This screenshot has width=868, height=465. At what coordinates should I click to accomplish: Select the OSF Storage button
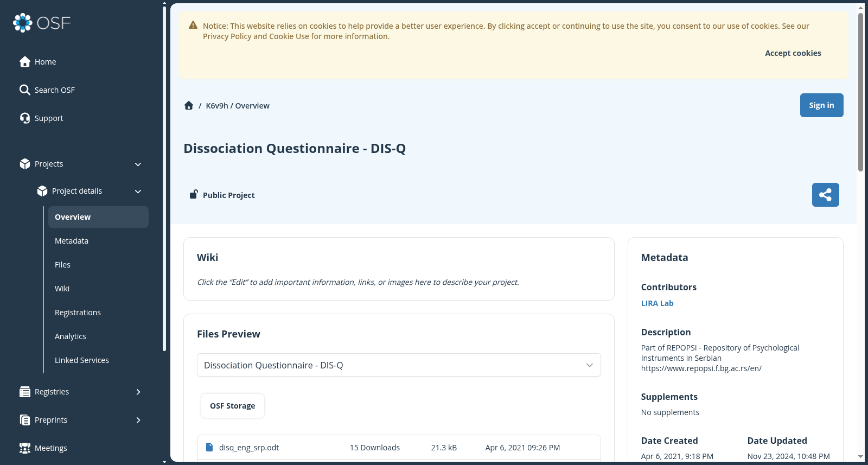pyautogui.click(x=233, y=406)
